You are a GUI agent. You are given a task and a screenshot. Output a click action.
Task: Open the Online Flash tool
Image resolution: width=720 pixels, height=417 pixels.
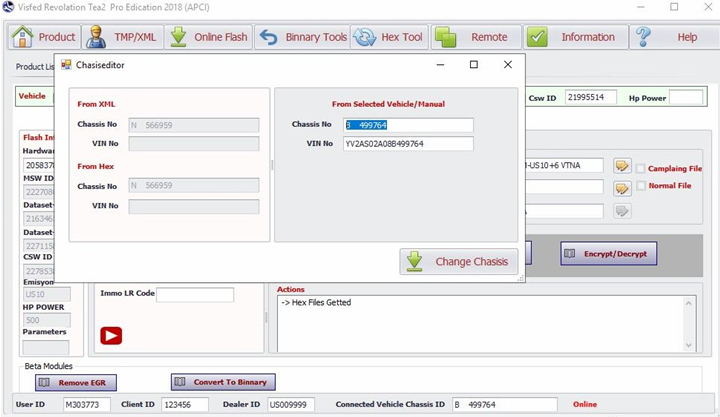pyautogui.click(x=208, y=37)
